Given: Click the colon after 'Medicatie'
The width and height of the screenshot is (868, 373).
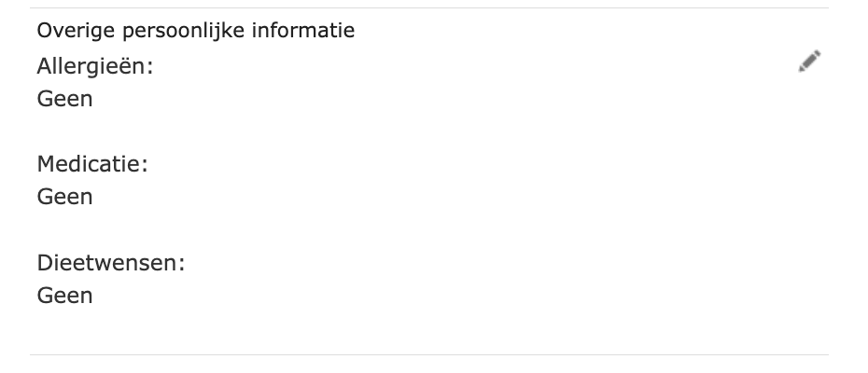Looking at the screenshot, I should pos(145,167).
